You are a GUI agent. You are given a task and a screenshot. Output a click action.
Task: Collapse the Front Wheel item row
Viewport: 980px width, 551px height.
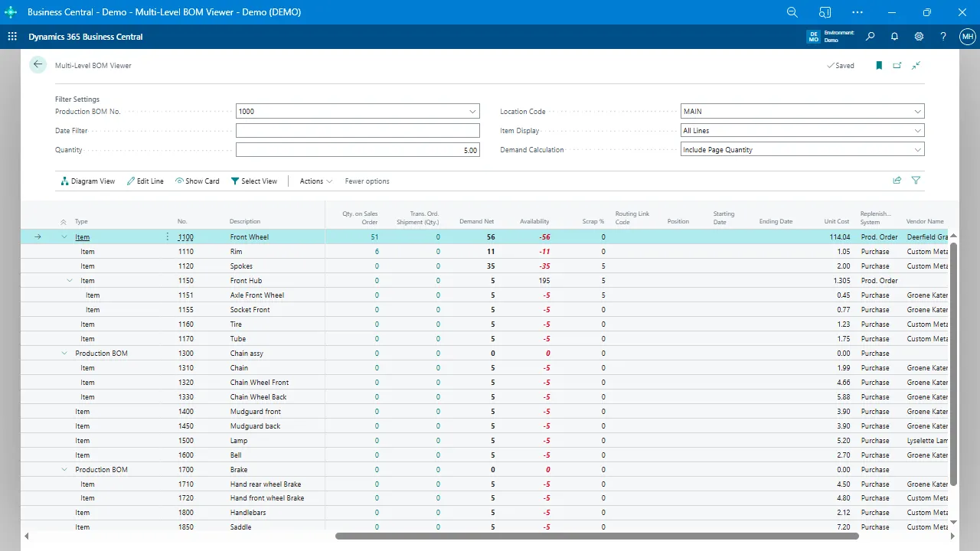(64, 237)
